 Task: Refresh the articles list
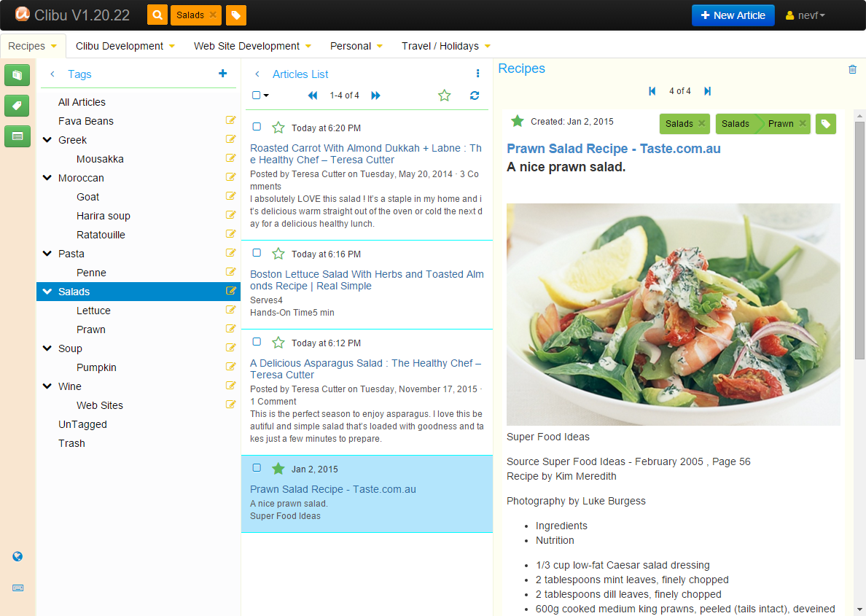pos(475,95)
